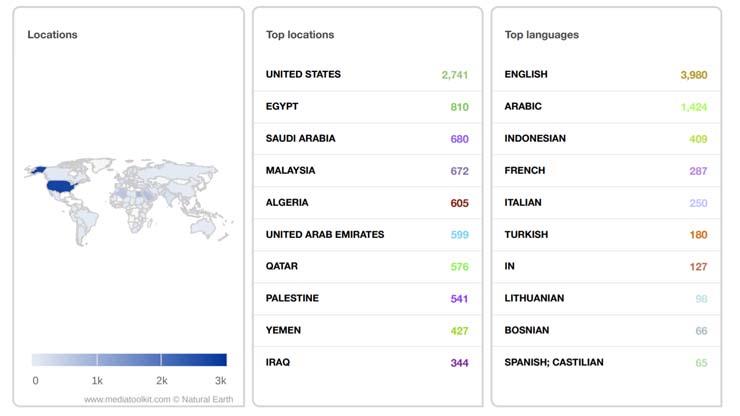Click the Arabic count 1,424

pyautogui.click(x=694, y=107)
